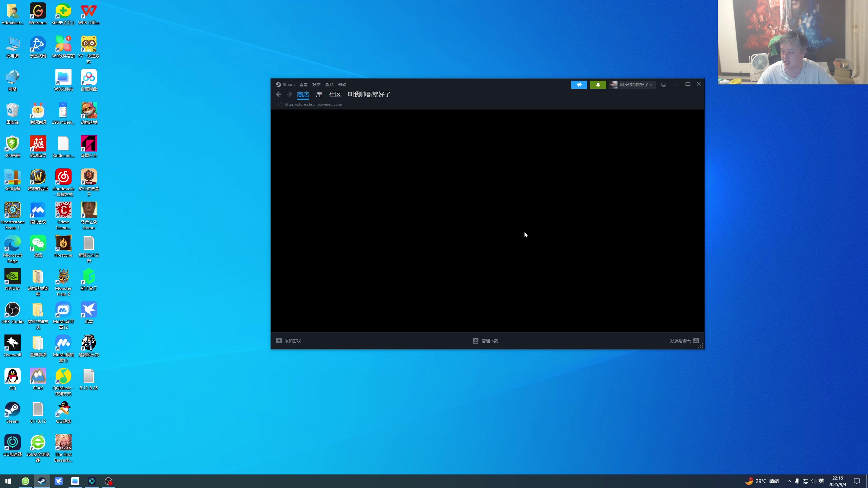Click 添加游戏 add a game button

click(289, 341)
